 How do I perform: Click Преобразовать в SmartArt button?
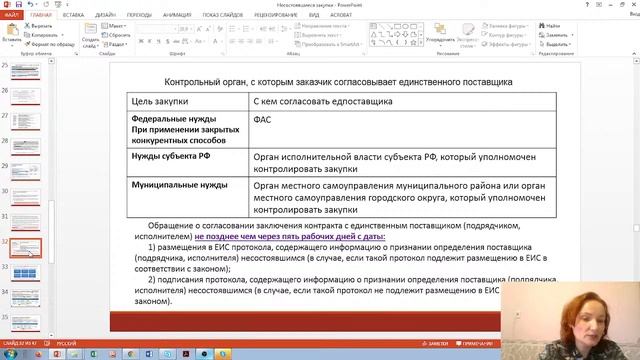[328, 44]
